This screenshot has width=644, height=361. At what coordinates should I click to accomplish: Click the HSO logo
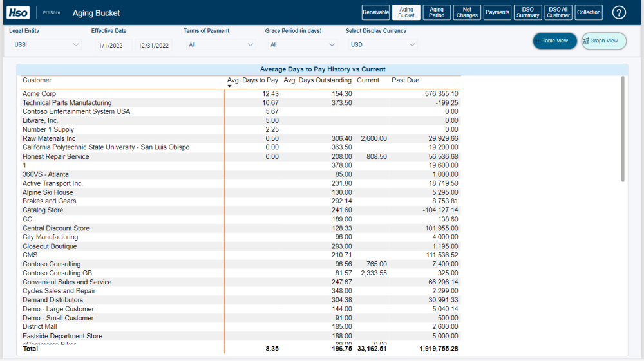(18, 12)
